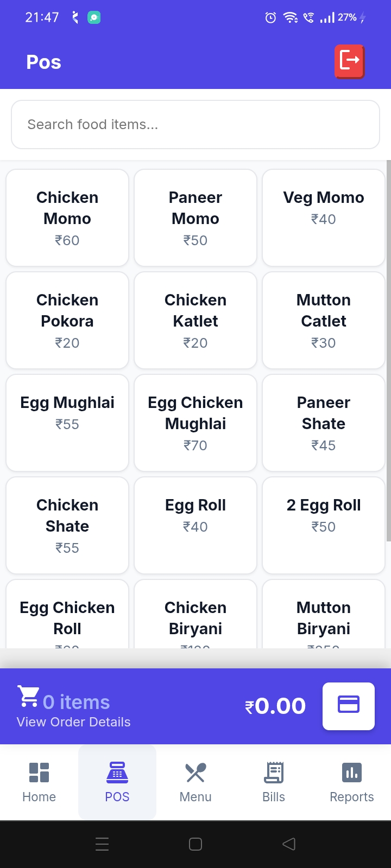
Task: Tap the Android recent apps menu icon
Action: 102,844
